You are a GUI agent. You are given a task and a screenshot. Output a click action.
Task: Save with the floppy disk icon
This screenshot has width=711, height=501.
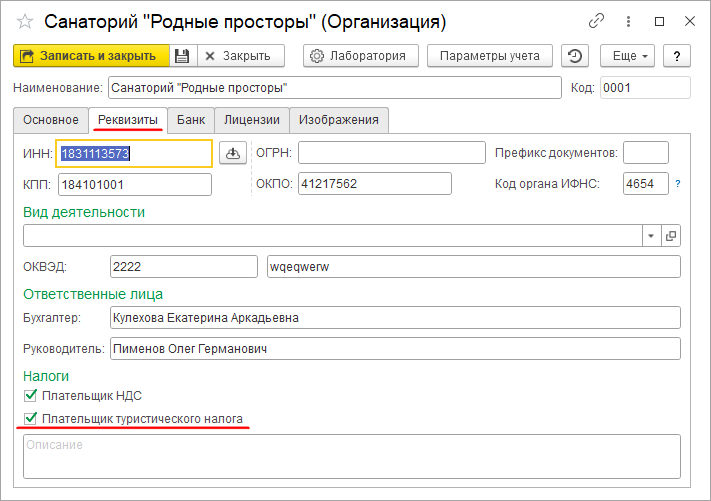182,56
